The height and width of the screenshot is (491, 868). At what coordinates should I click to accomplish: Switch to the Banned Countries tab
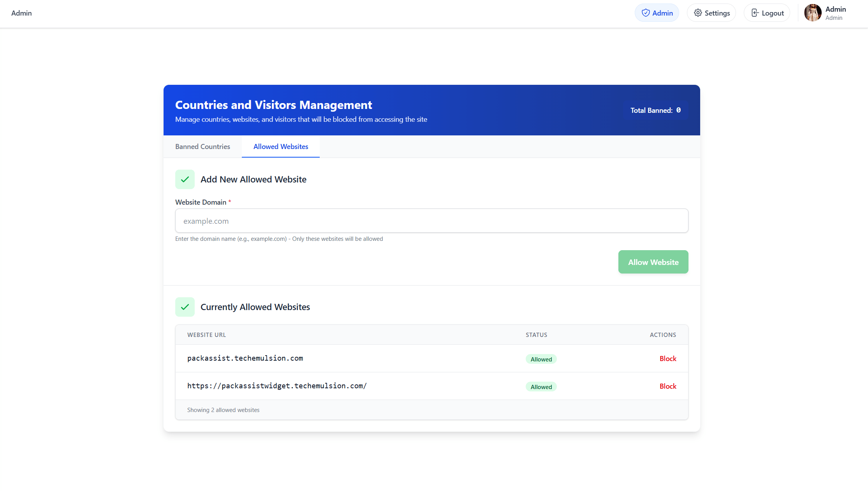pos(202,147)
